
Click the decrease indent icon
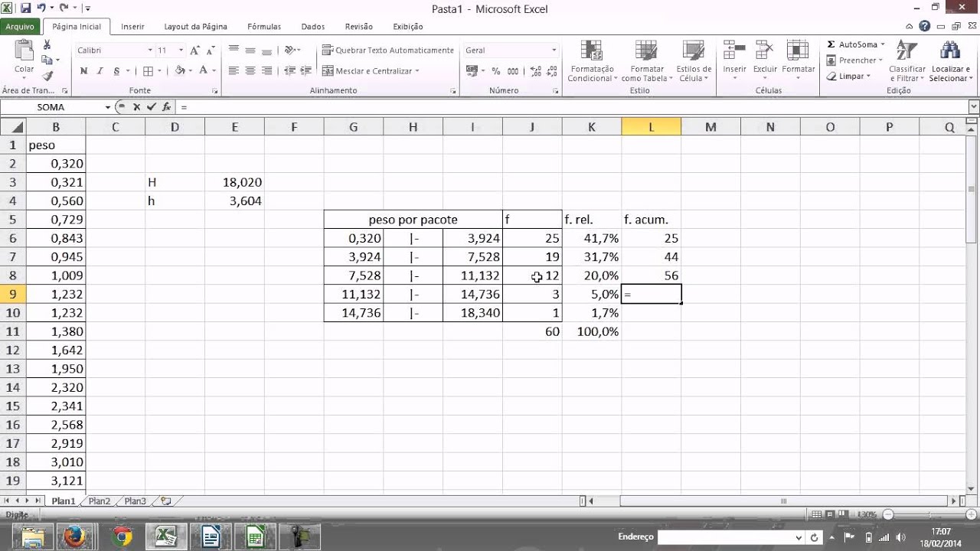290,70
